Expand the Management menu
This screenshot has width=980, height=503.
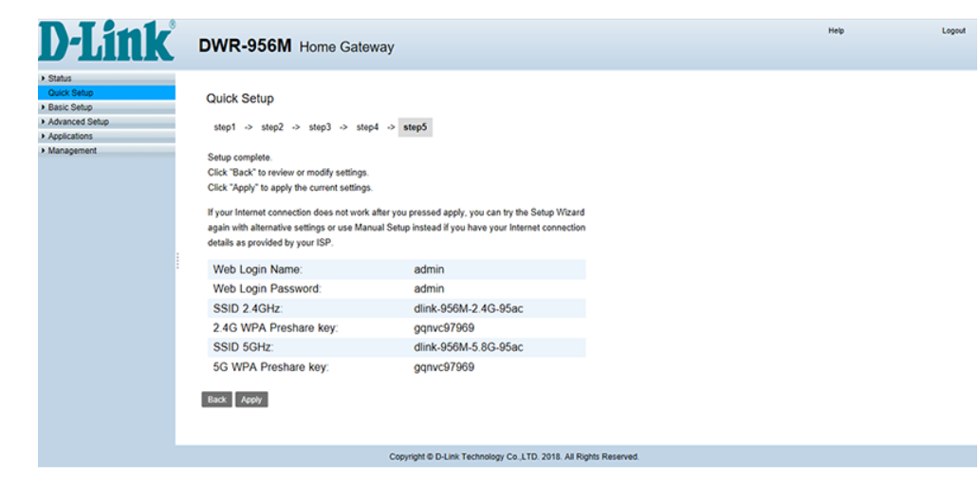point(106,151)
